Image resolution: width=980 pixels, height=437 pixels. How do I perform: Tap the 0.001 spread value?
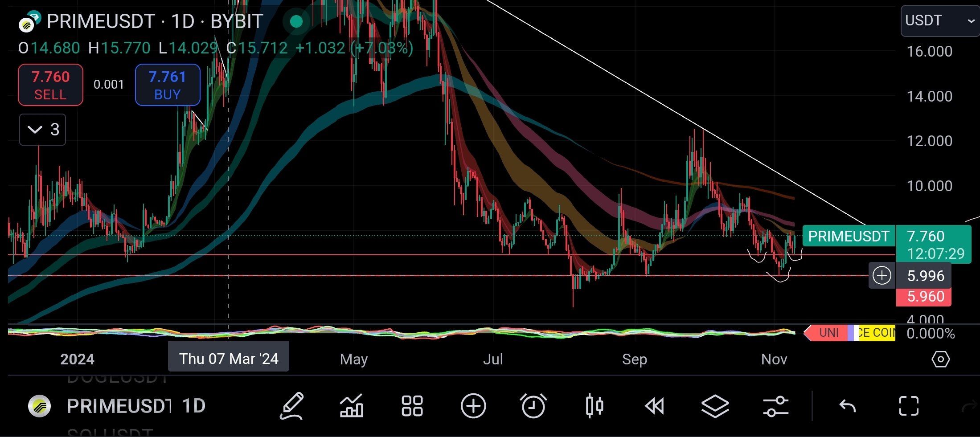pos(109,84)
